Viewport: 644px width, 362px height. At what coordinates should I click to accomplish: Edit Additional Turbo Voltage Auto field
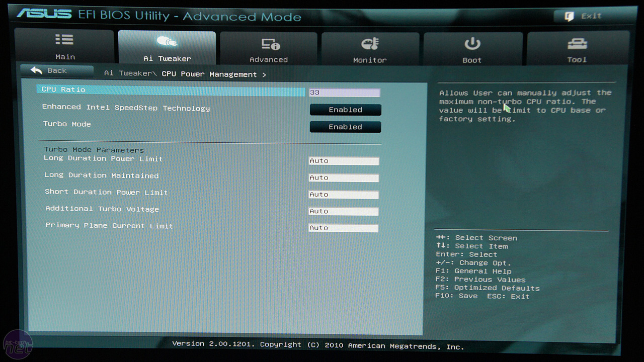click(343, 211)
